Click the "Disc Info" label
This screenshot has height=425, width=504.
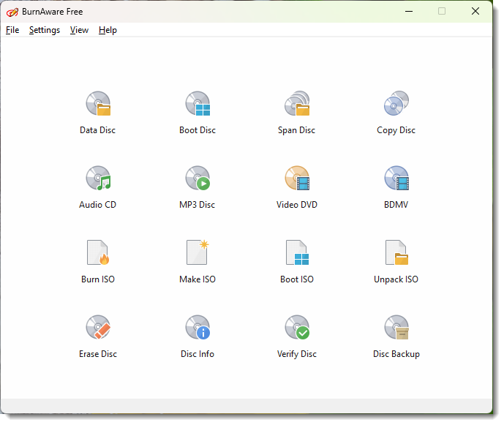tap(198, 353)
